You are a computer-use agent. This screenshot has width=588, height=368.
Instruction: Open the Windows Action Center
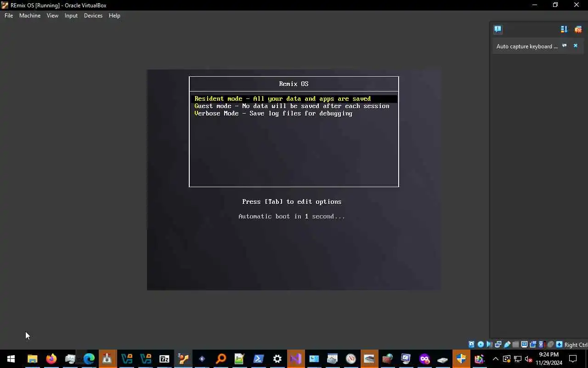tap(573, 359)
